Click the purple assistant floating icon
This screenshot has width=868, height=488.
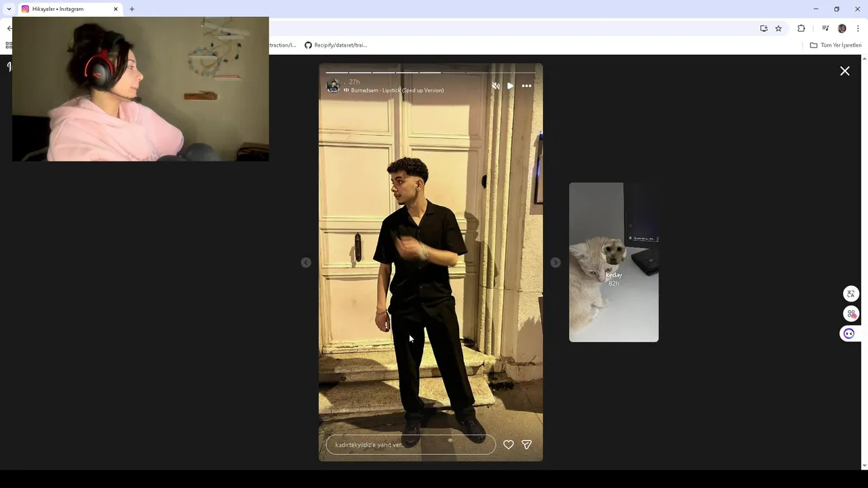(849, 333)
